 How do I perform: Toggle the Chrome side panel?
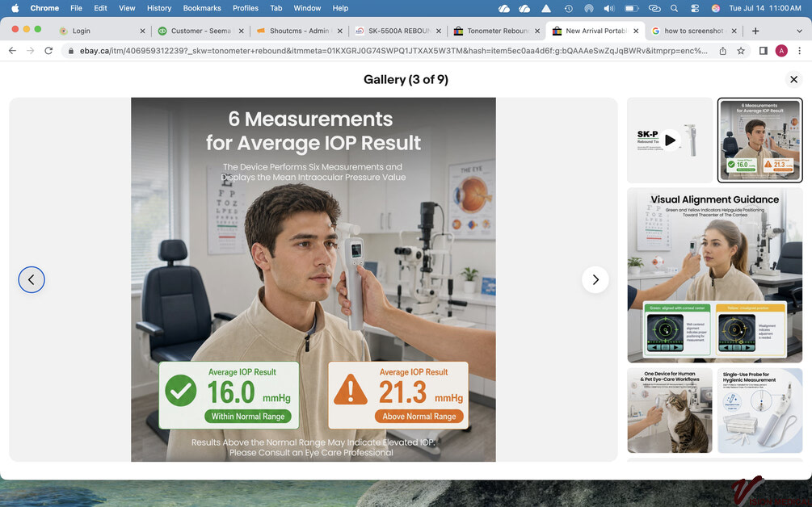pos(764,51)
